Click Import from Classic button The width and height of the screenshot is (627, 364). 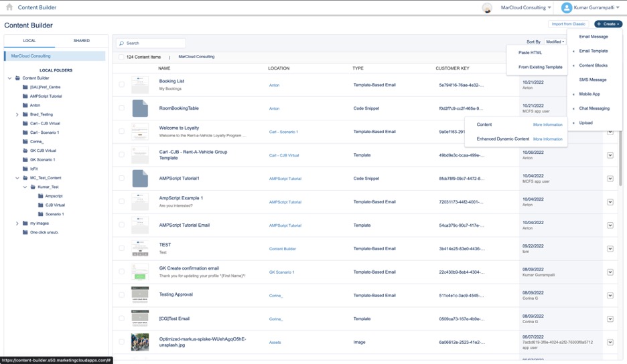tap(568, 24)
